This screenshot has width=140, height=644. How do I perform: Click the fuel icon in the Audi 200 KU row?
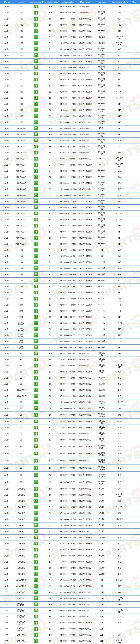pyautogui.click(x=36, y=280)
